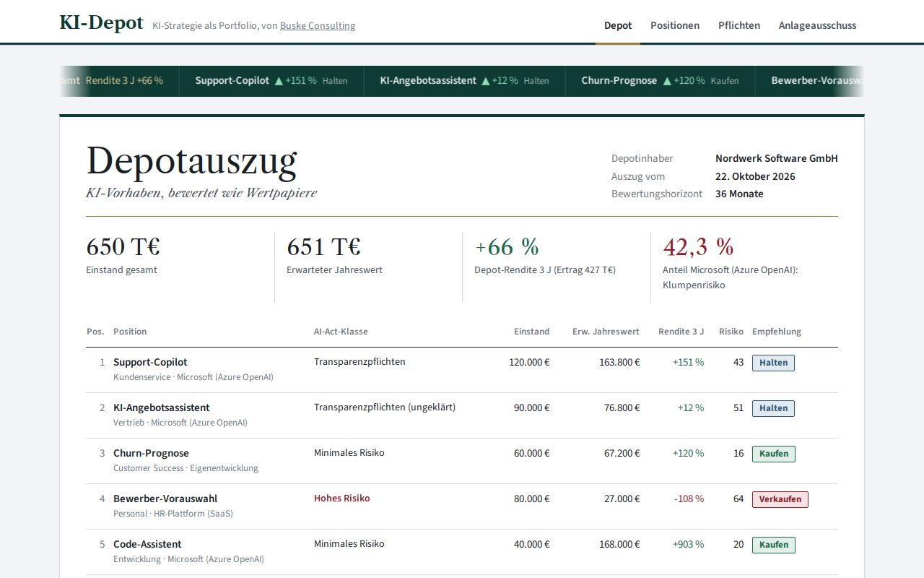This screenshot has height=578, width=924.
Task: Click the '+903 %' return value
Action: 688,544
